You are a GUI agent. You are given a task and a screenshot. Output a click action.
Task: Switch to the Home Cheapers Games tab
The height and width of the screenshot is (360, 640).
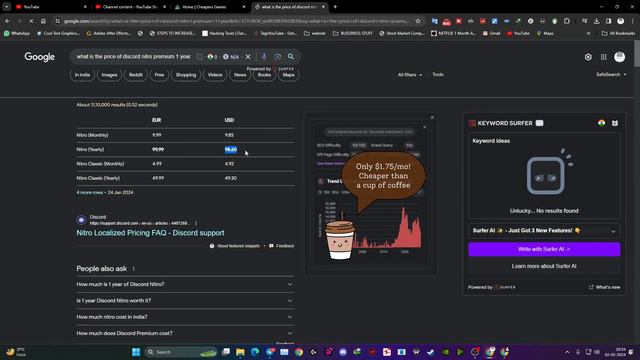[x=210, y=7]
